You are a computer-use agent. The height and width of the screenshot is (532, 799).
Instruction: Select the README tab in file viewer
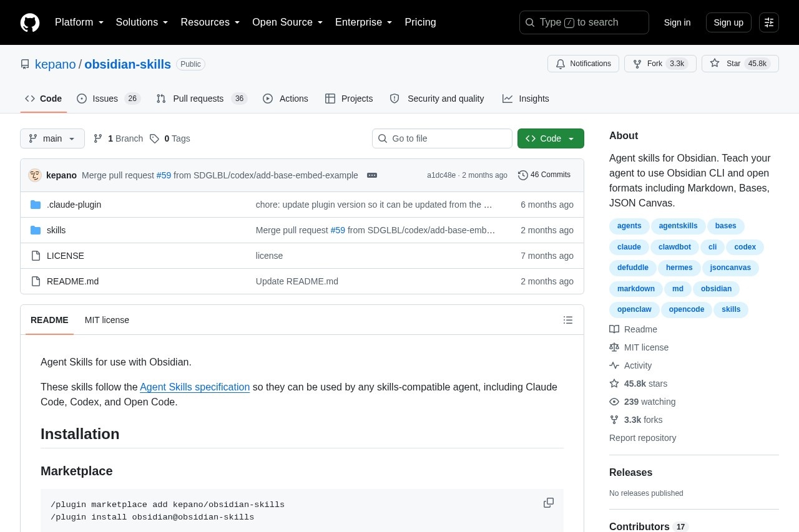[x=49, y=320]
